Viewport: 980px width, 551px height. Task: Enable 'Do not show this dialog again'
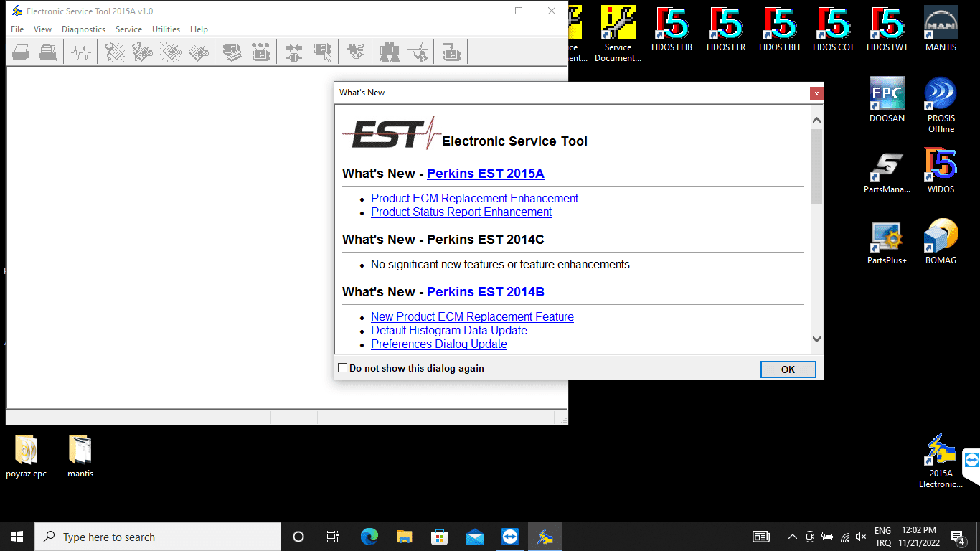pos(343,368)
